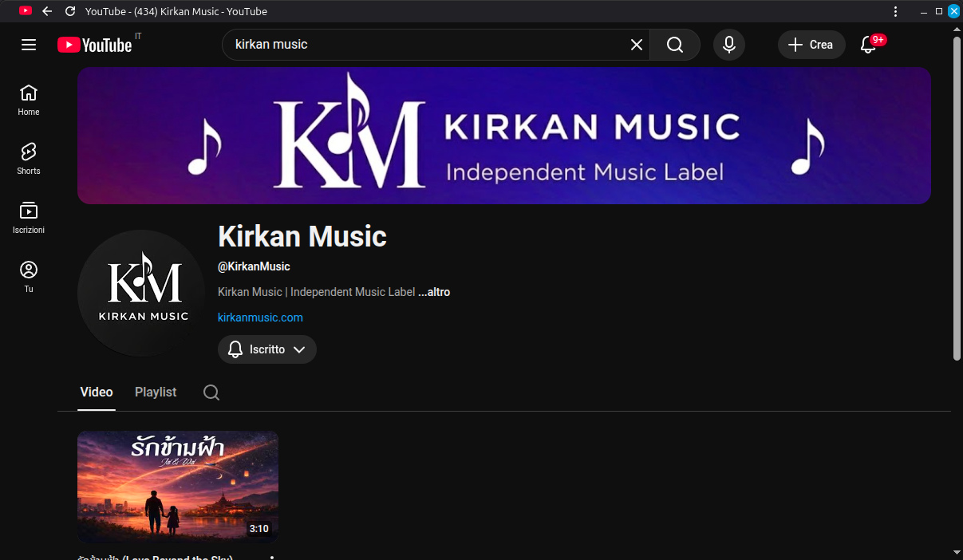Open the kirkanmusic.com link
Image resolution: width=963 pixels, height=560 pixels.
[x=260, y=317]
